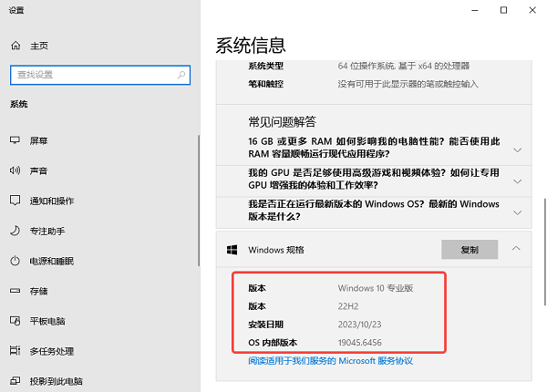Click the 笔和触控 label
Viewport: 547px width, 392px height.
265,84
